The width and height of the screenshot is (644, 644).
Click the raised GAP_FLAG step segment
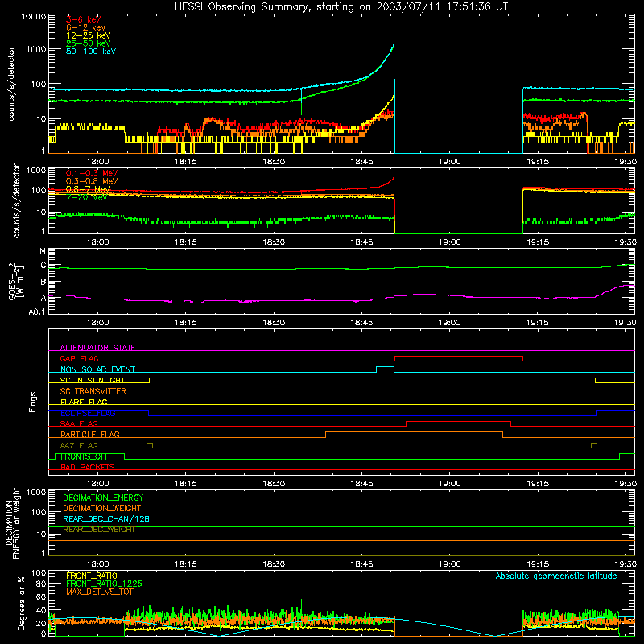pyautogui.click(x=459, y=357)
